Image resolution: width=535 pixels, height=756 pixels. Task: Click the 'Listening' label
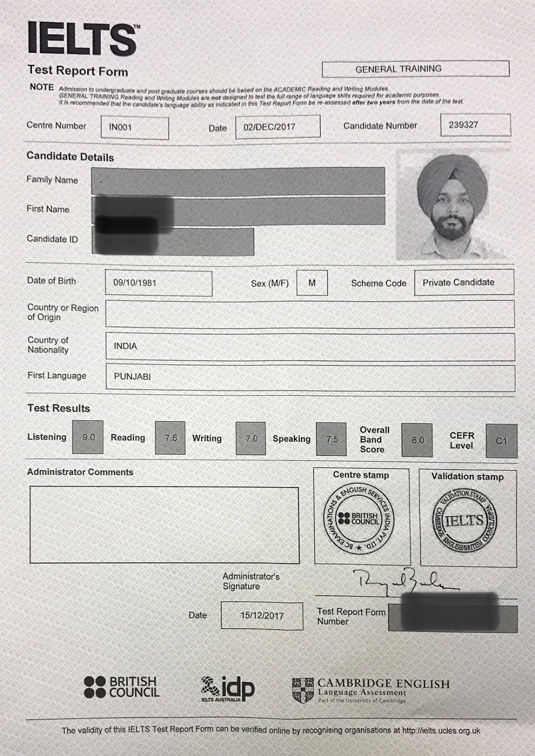pyautogui.click(x=46, y=437)
